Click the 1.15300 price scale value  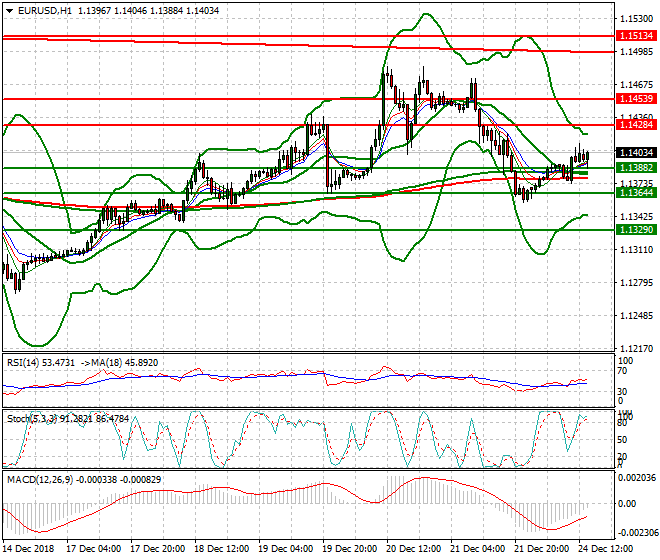pos(637,19)
